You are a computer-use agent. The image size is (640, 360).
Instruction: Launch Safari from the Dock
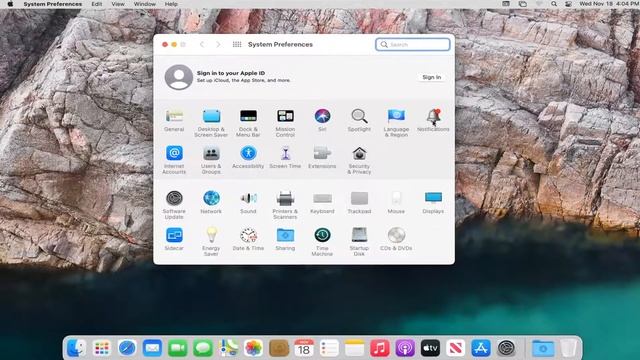click(x=127, y=348)
